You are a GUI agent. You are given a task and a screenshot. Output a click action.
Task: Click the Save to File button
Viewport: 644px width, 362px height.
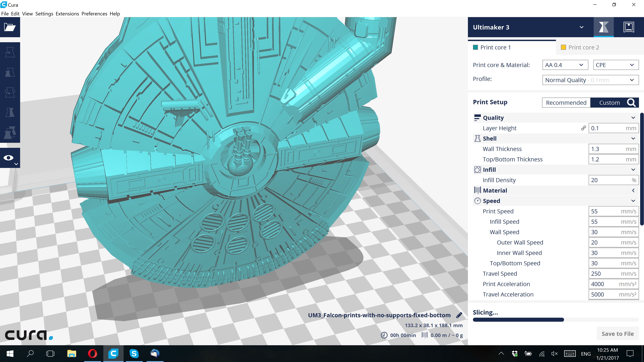tap(617, 334)
